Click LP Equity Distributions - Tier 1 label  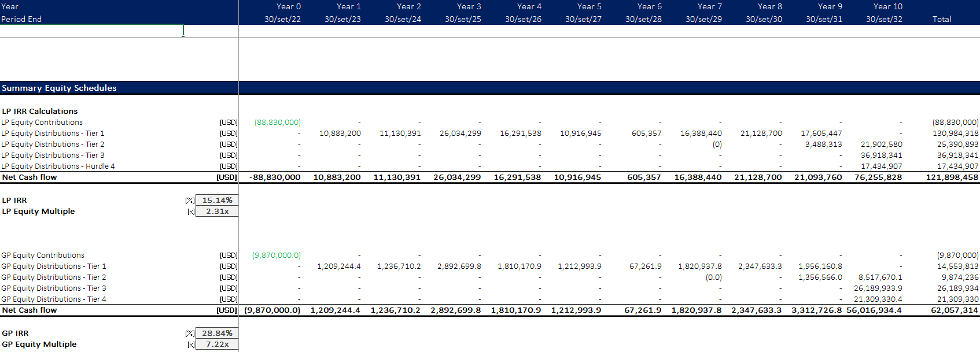pyautogui.click(x=53, y=133)
